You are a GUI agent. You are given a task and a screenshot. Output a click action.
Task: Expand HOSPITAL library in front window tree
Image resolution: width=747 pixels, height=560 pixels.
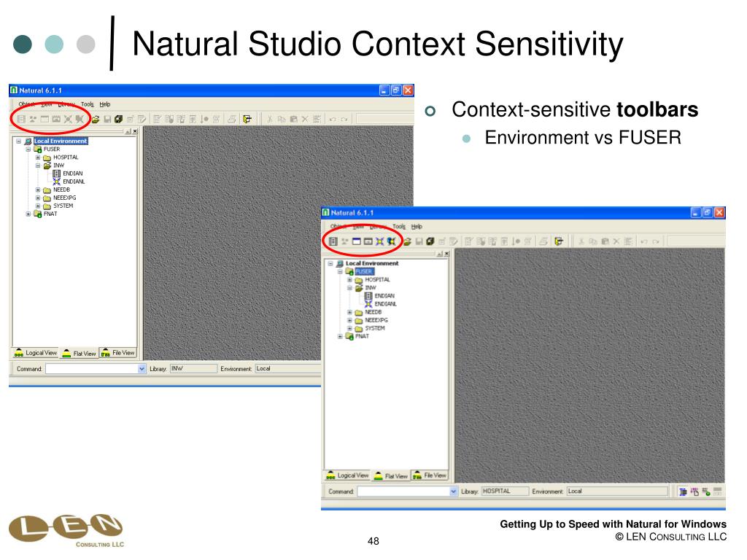(349, 279)
